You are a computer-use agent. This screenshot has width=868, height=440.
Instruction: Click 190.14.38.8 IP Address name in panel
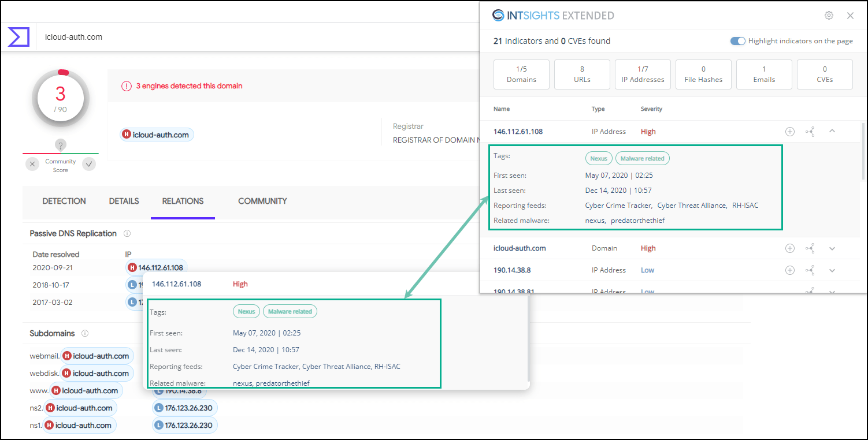point(512,270)
